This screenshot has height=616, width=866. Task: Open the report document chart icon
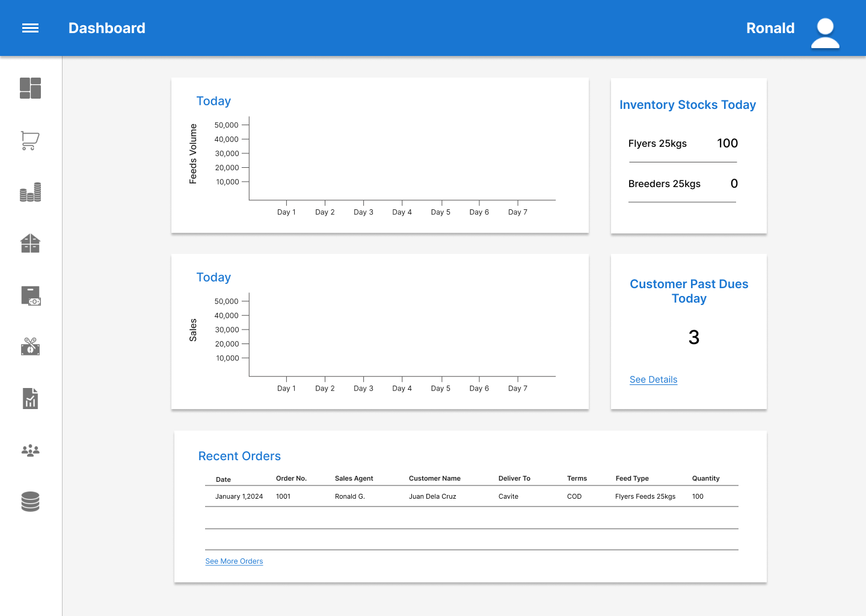30,398
